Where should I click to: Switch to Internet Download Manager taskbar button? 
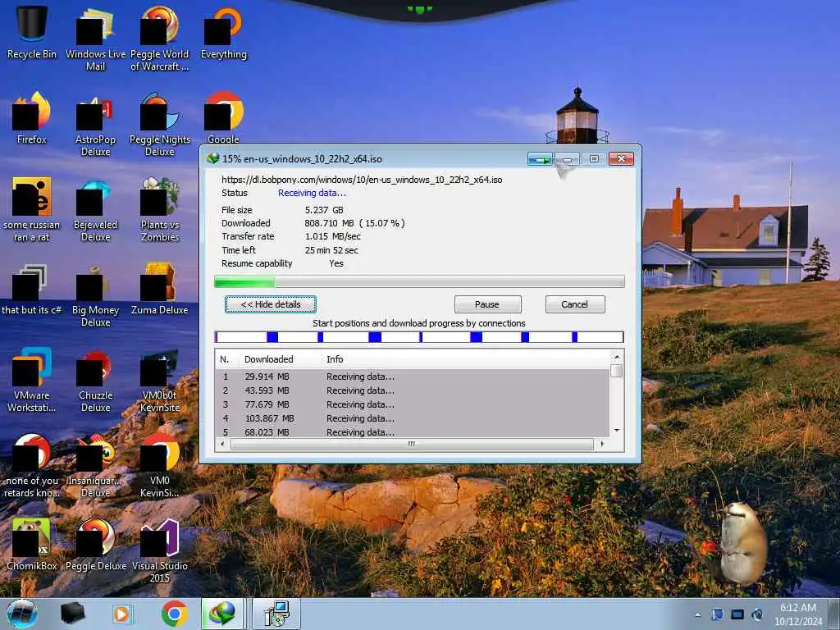[x=222, y=614]
